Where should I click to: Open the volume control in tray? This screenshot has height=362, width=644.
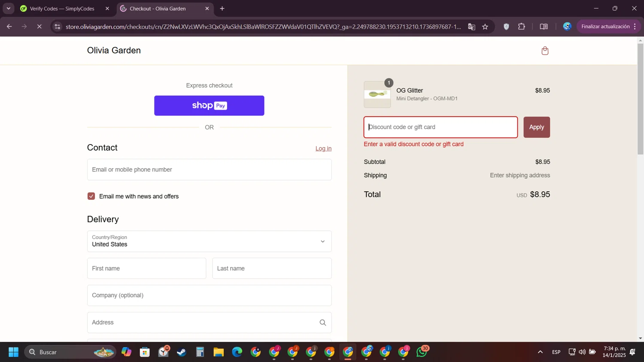[582, 352]
